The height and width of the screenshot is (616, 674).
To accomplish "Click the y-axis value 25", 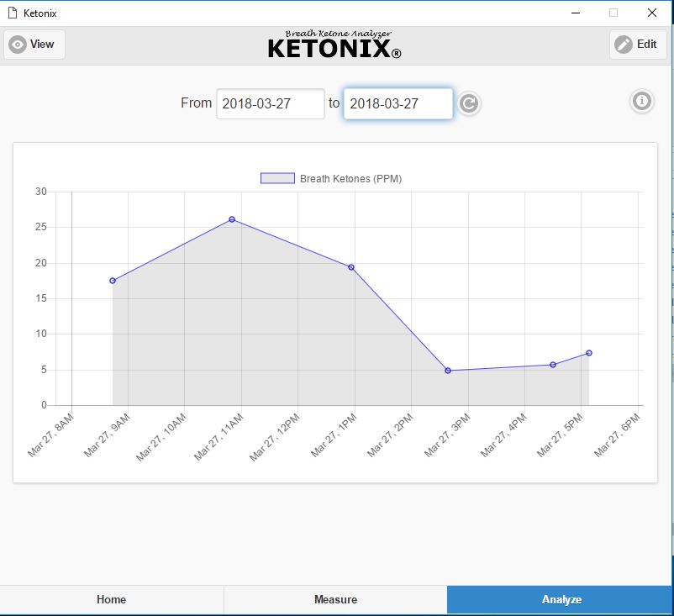I will coord(41,227).
